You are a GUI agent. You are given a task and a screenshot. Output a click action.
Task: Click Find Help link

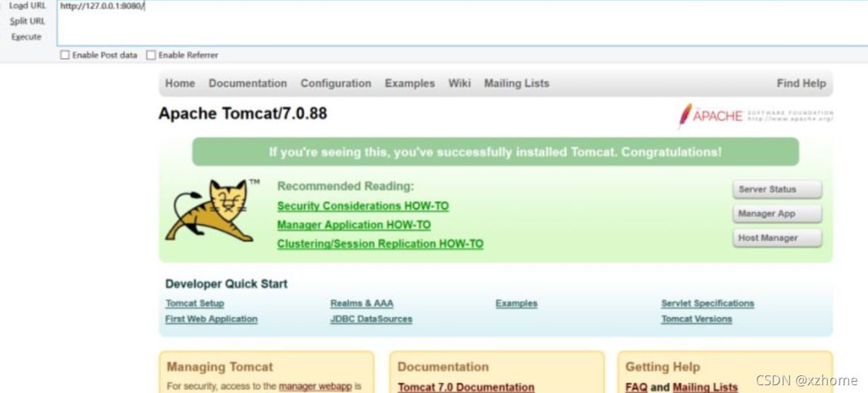coord(801,83)
